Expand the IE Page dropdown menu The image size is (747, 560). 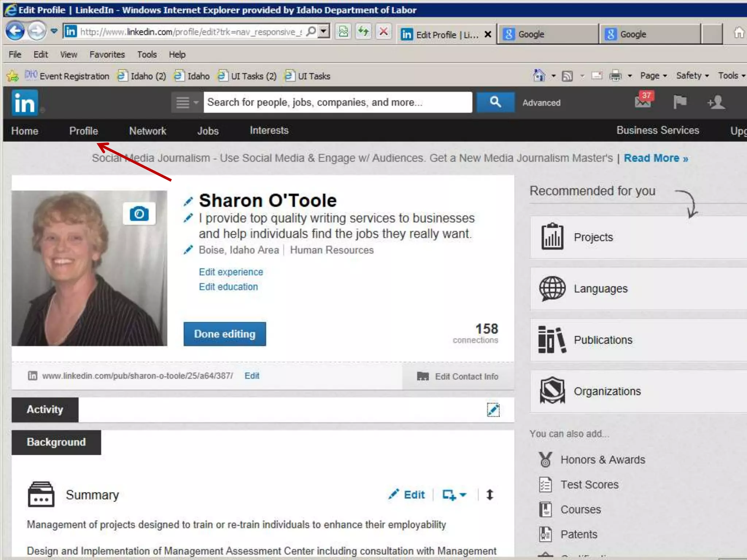[653, 75]
